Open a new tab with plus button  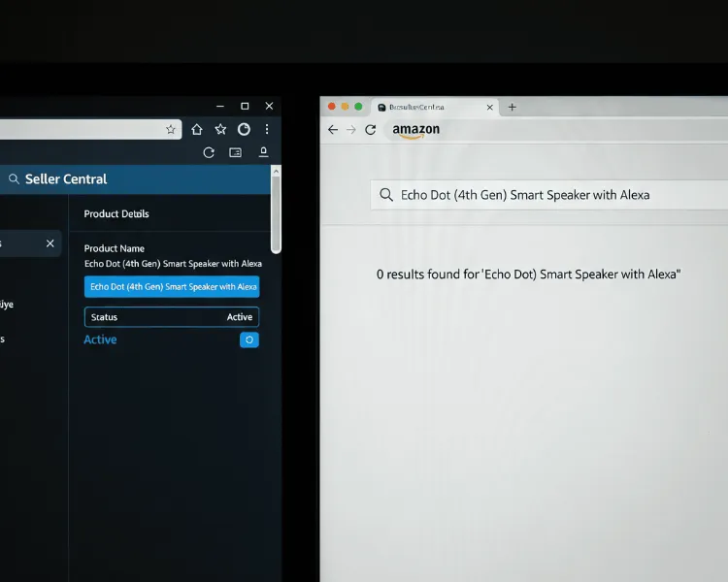pos(513,108)
